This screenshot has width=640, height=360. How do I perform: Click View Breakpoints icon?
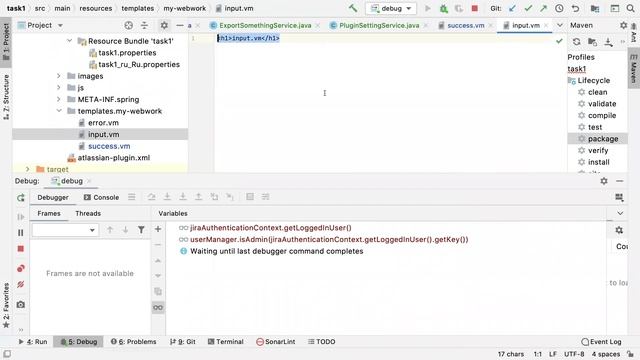pyautogui.click(x=21, y=268)
